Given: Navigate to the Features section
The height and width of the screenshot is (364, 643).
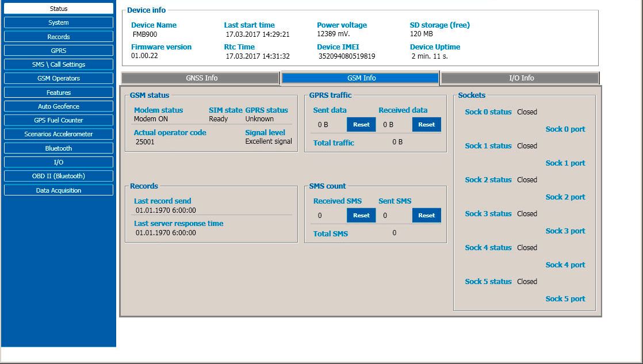Looking at the screenshot, I should (x=58, y=93).
